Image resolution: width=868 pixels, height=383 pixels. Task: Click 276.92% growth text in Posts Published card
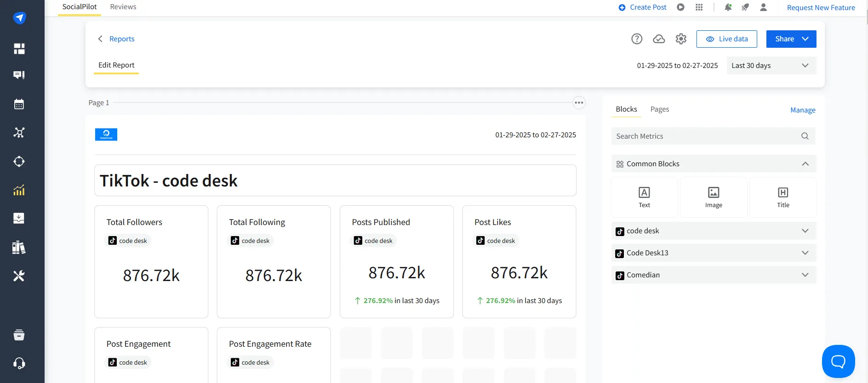tap(378, 301)
